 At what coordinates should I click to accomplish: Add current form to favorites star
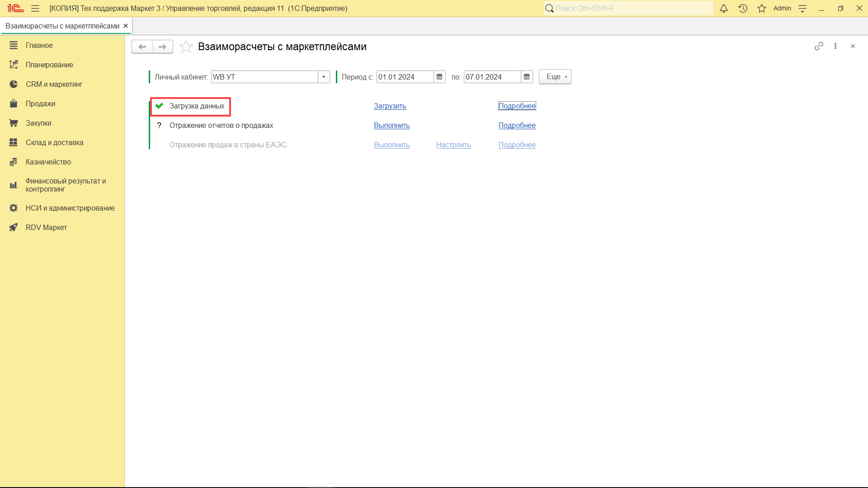186,47
